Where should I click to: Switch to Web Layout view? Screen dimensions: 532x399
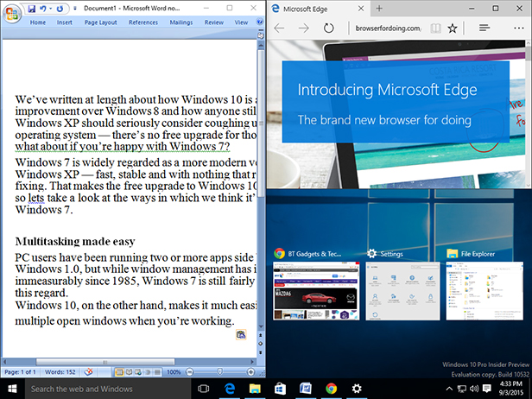tap(138, 372)
